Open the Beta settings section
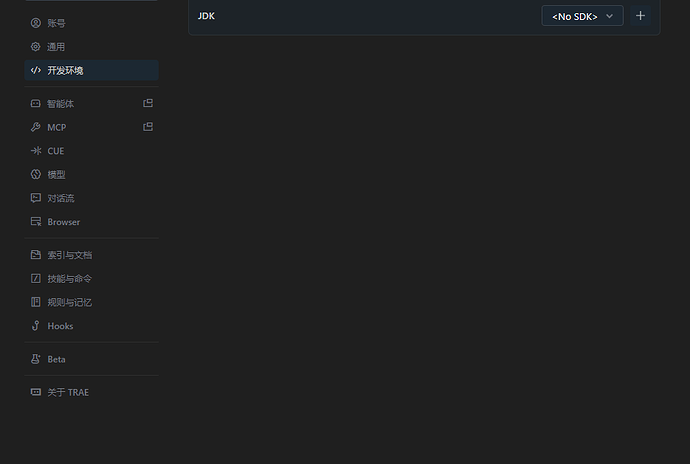Image resolution: width=690 pixels, height=464 pixels. tap(92, 359)
